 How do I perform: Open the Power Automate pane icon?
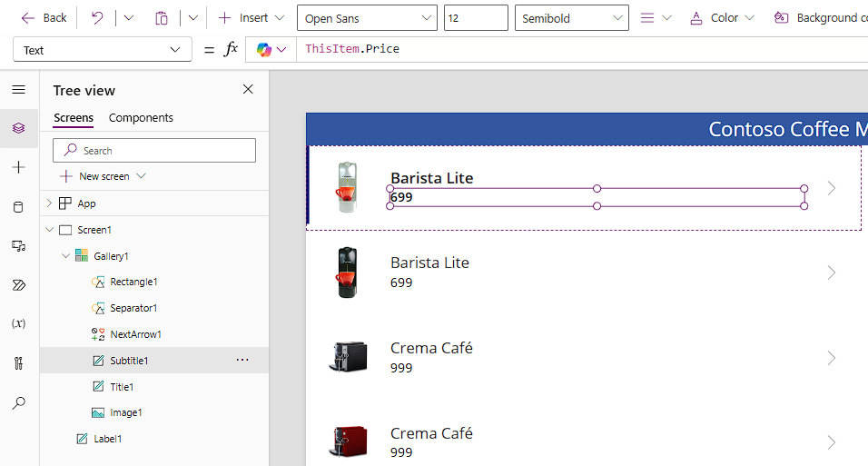tap(19, 285)
